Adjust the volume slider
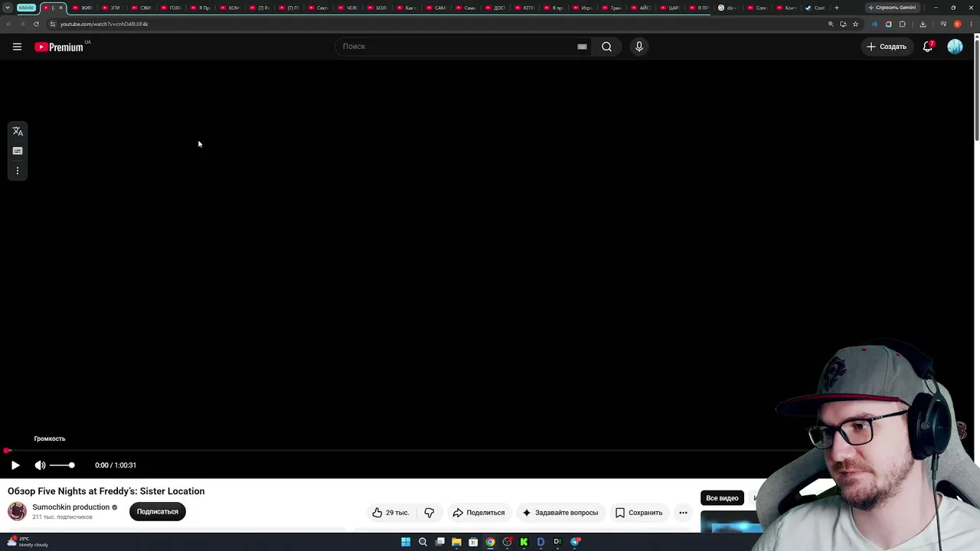 click(62, 465)
